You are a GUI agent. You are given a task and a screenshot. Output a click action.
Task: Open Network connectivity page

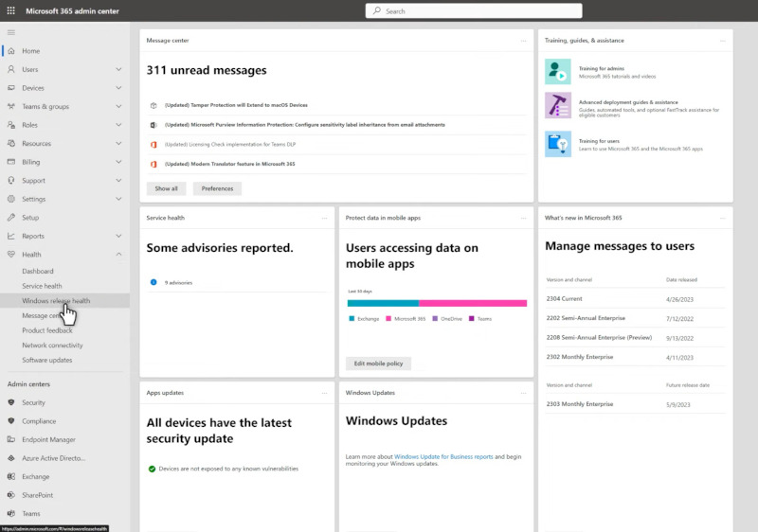tap(52, 346)
